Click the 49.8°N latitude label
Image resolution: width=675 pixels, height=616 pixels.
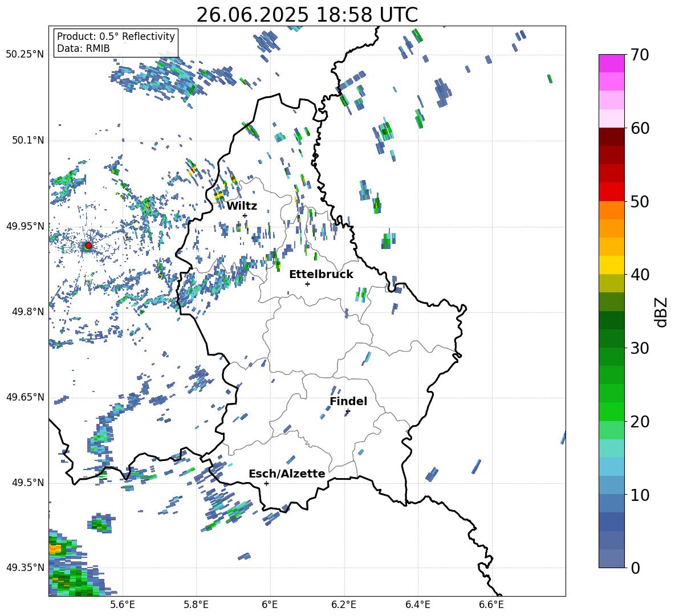click(28, 312)
